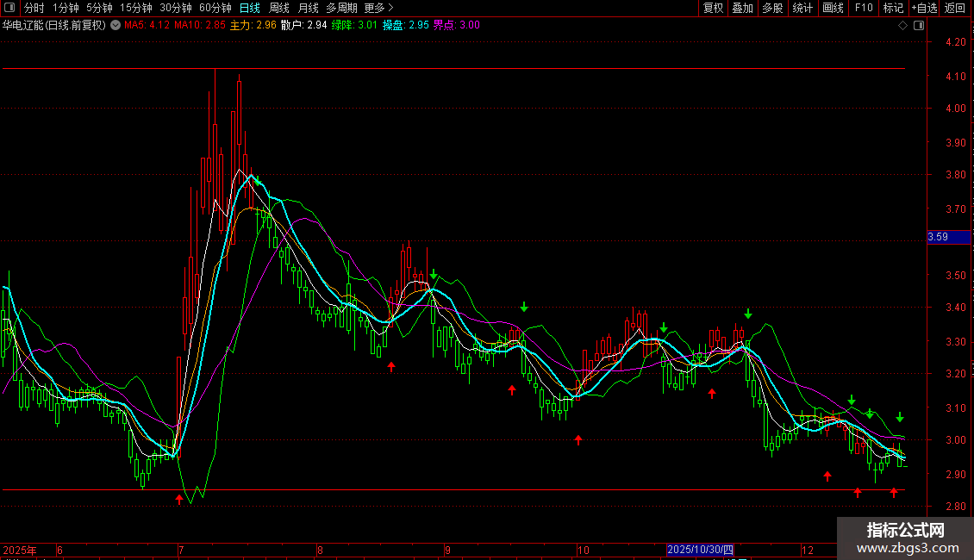Click the highlighted 3.59 price marker
This screenshot has width=974, height=560.
pyautogui.click(x=948, y=237)
